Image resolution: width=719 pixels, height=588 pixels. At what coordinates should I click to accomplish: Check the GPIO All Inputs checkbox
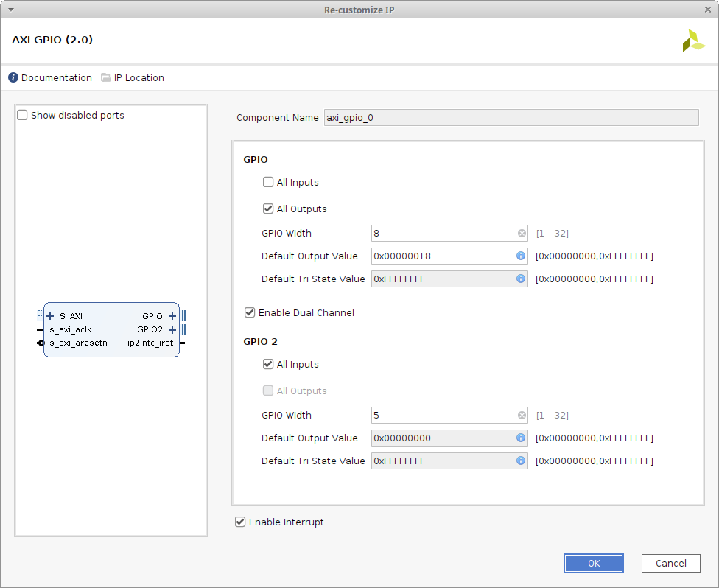point(268,182)
